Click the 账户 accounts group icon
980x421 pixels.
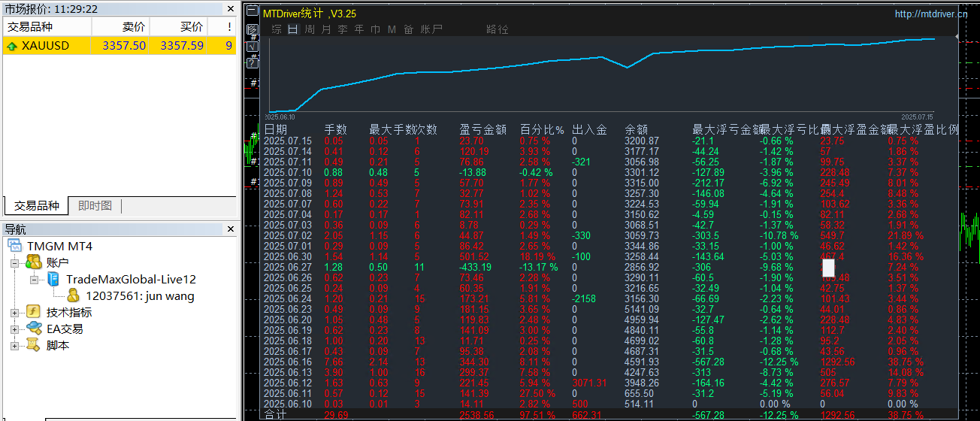[33, 262]
